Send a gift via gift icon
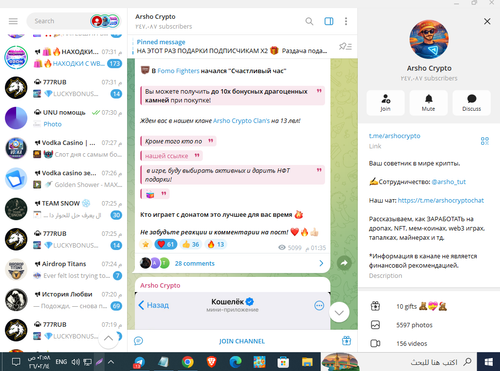The image size is (500, 371). point(346,341)
